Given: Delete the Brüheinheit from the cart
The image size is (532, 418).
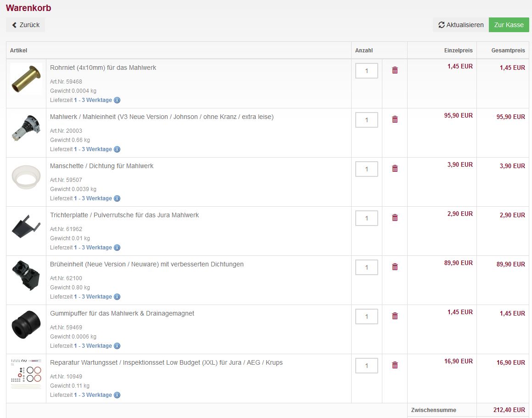Looking at the screenshot, I should 395,267.
